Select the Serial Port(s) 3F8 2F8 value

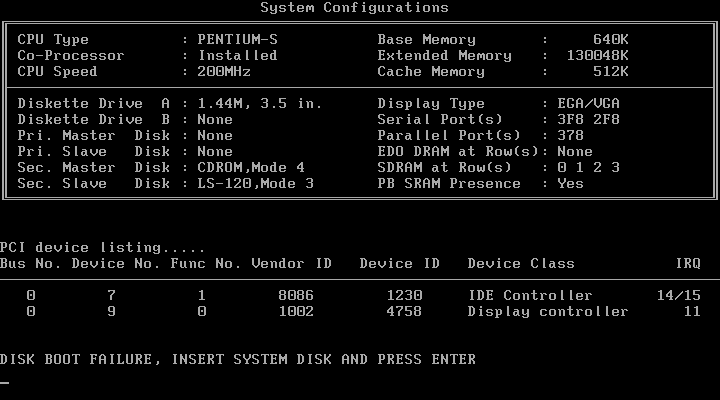click(588, 120)
